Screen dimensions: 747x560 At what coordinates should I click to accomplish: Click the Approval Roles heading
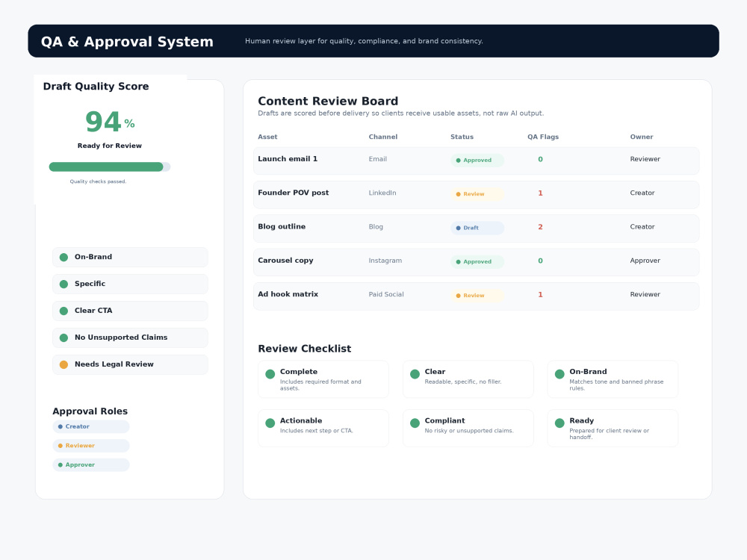90,411
